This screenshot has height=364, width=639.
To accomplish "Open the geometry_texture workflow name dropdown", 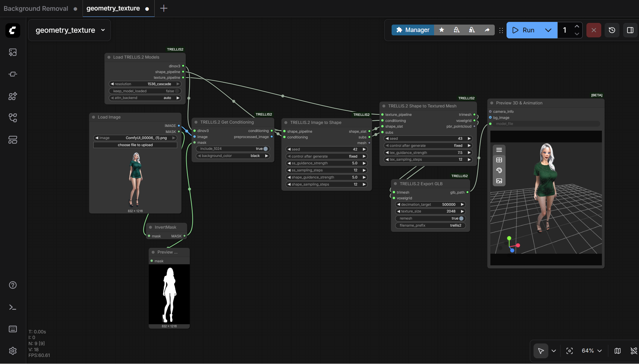I will [x=103, y=30].
